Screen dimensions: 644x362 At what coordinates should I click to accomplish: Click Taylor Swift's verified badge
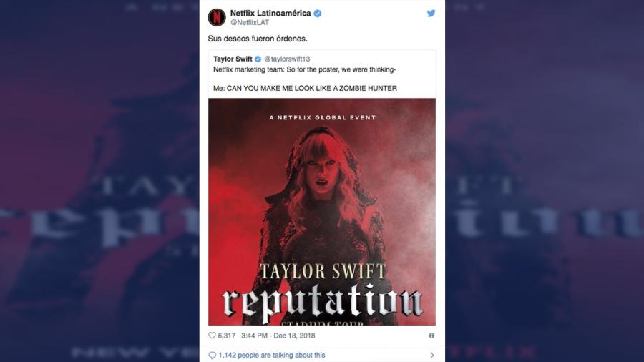pos(258,59)
